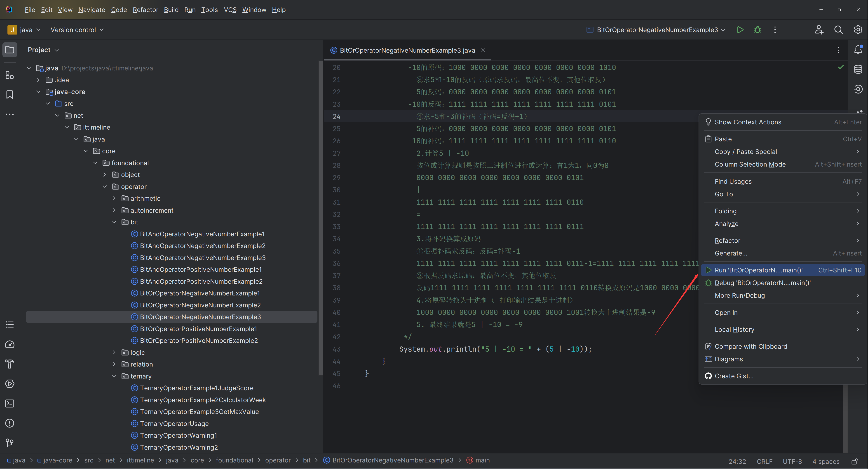The image size is (868, 469).
Task: Collapse the ternary package
Action: click(114, 376)
